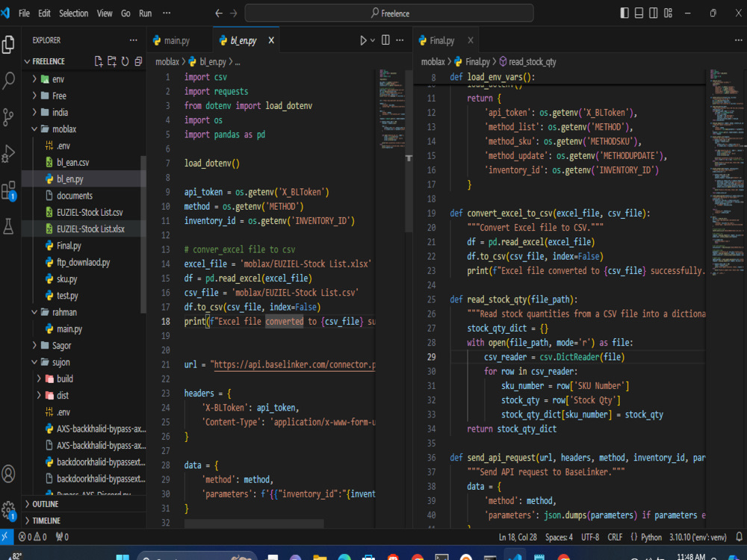747x560 pixels.
Task: Click the Freelence command center search box
Action: (x=388, y=13)
